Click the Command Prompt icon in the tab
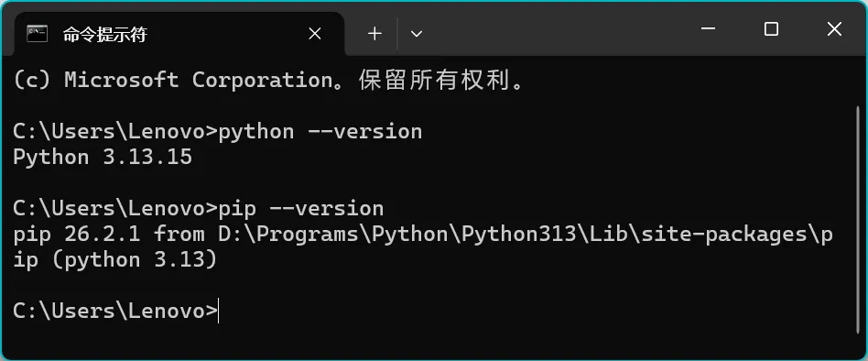The image size is (868, 361). pyautogui.click(x=38, y=34)
